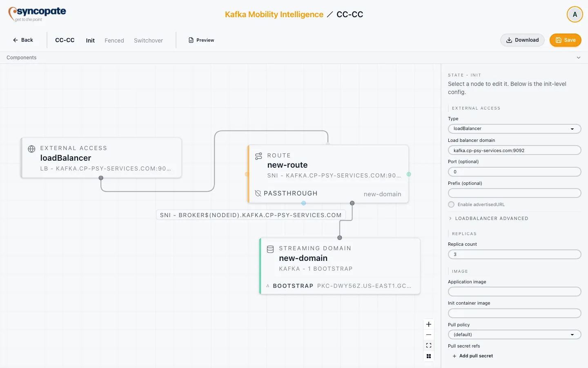Zoom in on the canvas
This screenshot has height=368, width=588.
click(x=429, y=324)
